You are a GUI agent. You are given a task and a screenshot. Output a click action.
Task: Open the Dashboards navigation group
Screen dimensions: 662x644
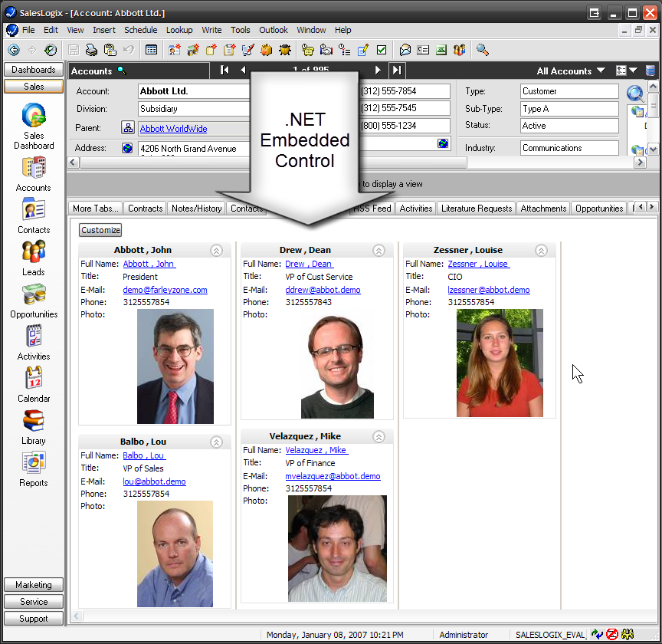34,70
